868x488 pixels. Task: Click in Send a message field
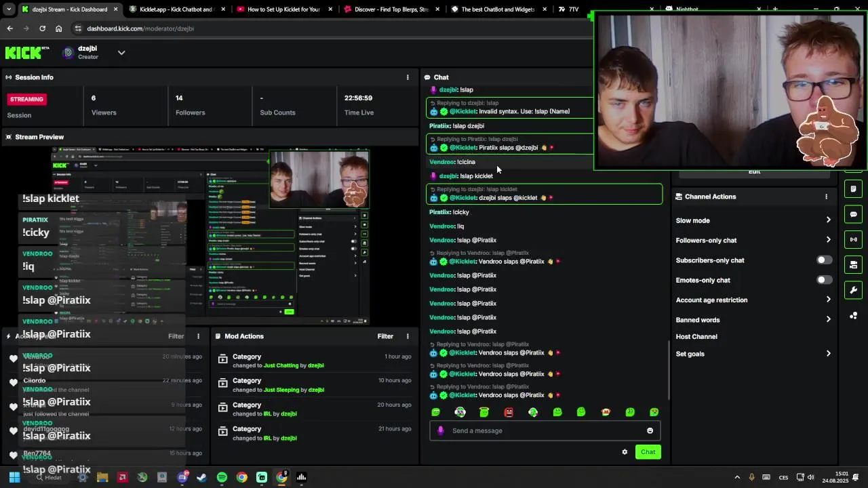[x=545, y=430]
